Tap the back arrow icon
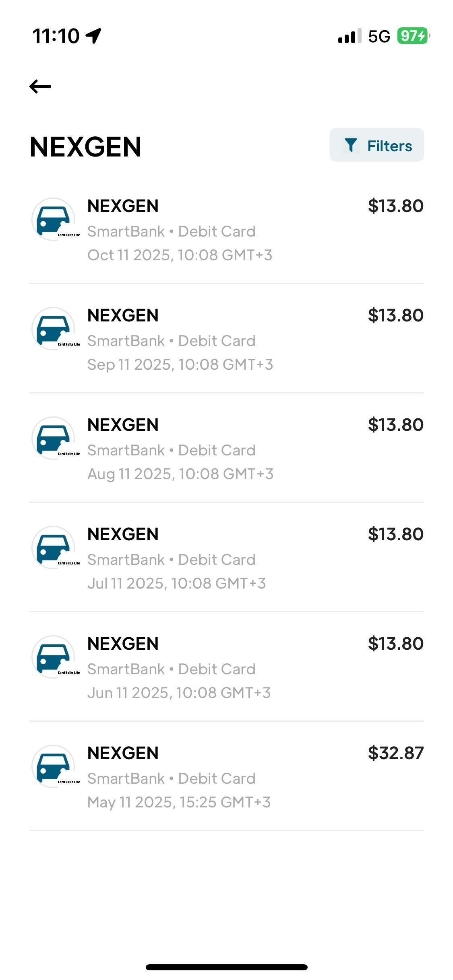The image size is (453, 980). point(40,86)
